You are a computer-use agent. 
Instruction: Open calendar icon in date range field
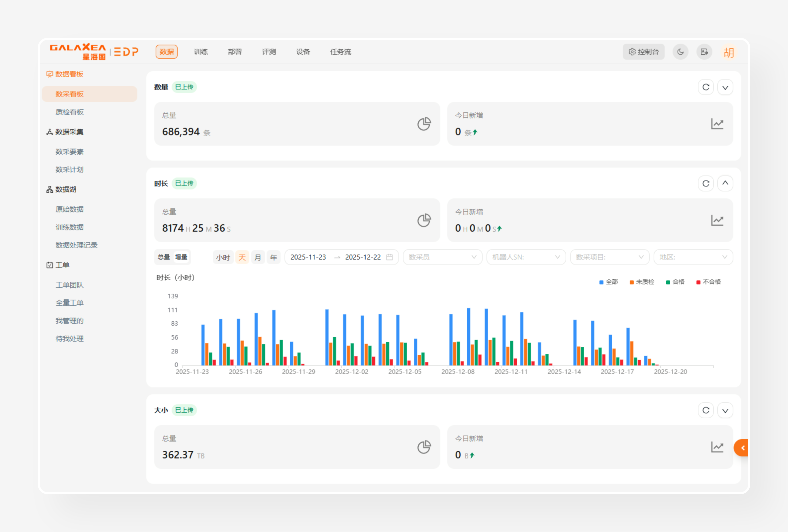[x=390, y=257]
